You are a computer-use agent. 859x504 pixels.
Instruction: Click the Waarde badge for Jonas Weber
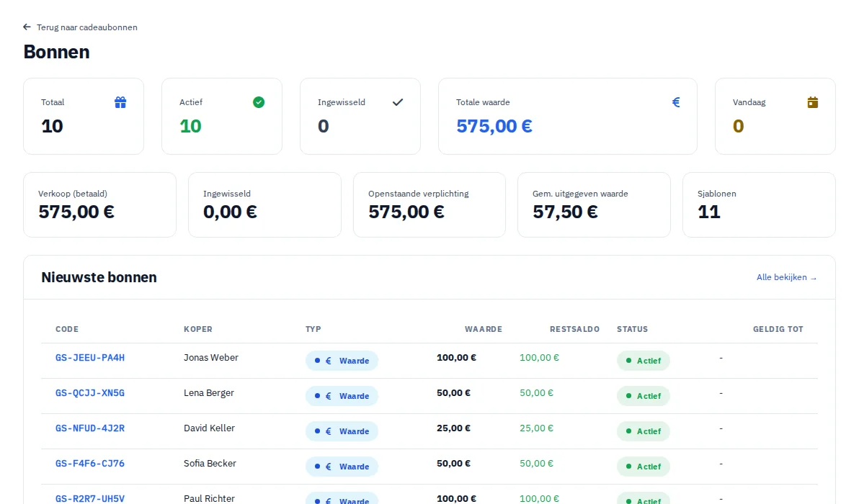[342, 361]
